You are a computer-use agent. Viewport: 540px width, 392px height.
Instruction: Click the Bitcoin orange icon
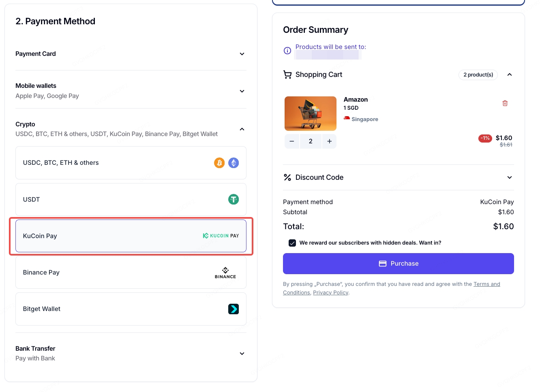(x=219, y=163)
